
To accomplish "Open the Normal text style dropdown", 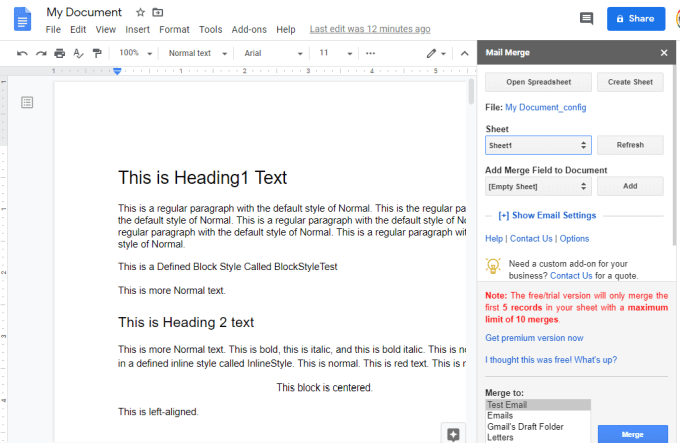I will [x=198, y=53].
